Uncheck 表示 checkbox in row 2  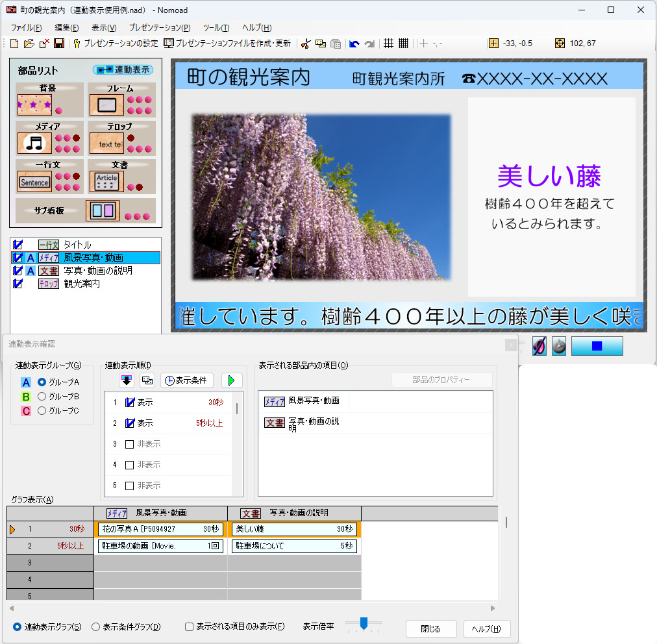130,423
